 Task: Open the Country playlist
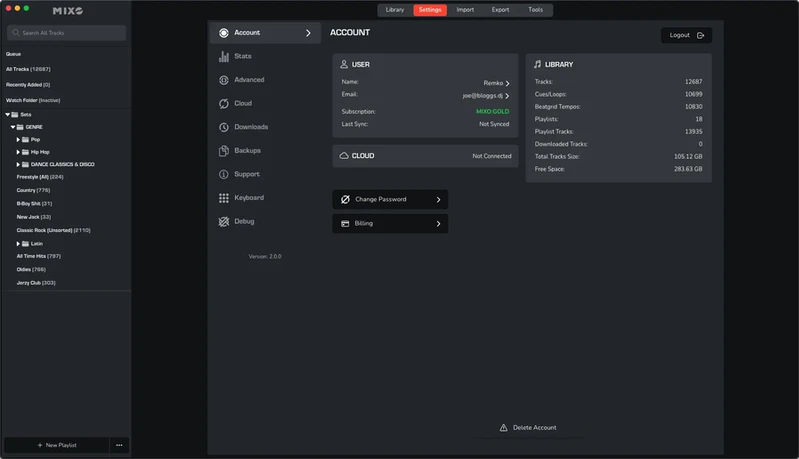[33, 191]
